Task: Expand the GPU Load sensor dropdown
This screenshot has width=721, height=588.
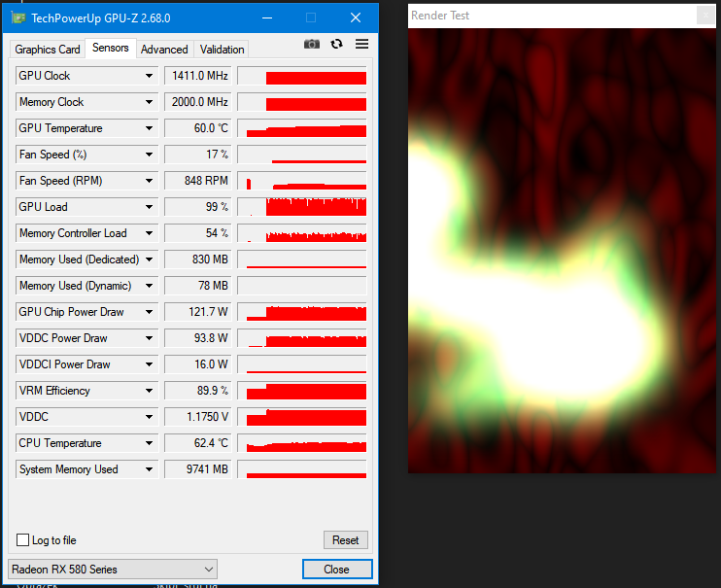Action: click(149, 207)
